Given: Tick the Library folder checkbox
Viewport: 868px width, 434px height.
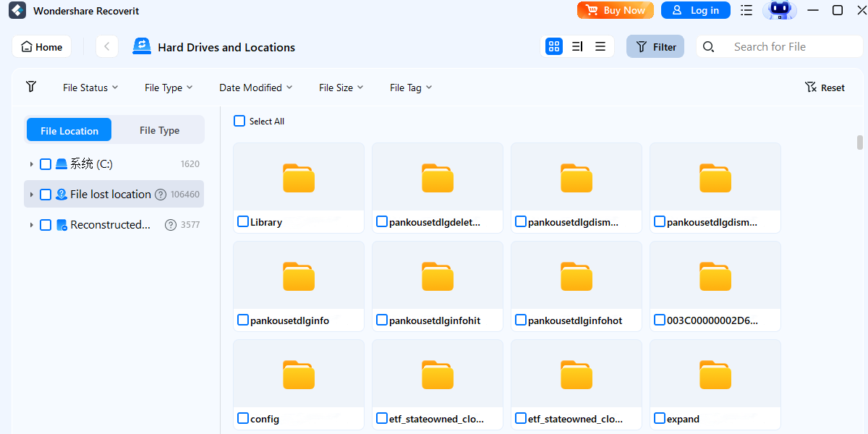Looking at the screenshot, I should click(x=242, y=221).
